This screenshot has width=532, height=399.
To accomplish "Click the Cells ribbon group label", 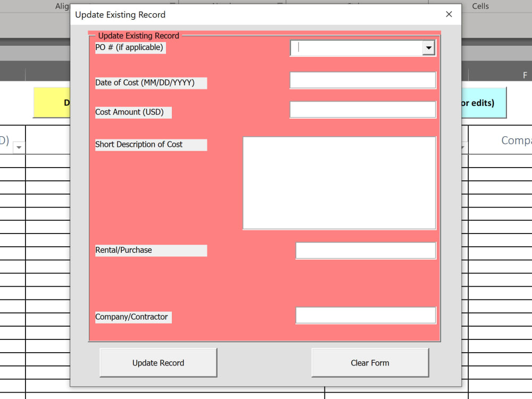I will pos(480,6).
